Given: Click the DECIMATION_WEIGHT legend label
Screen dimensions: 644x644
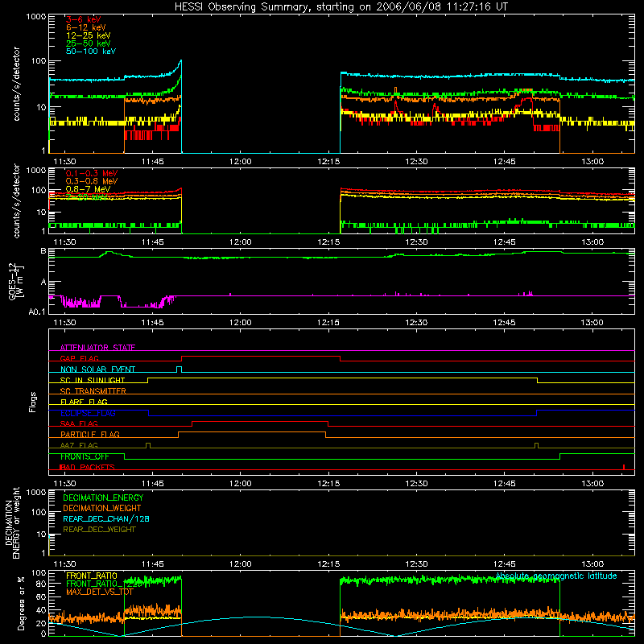Looking at the screenshot, I should point(102,508).
